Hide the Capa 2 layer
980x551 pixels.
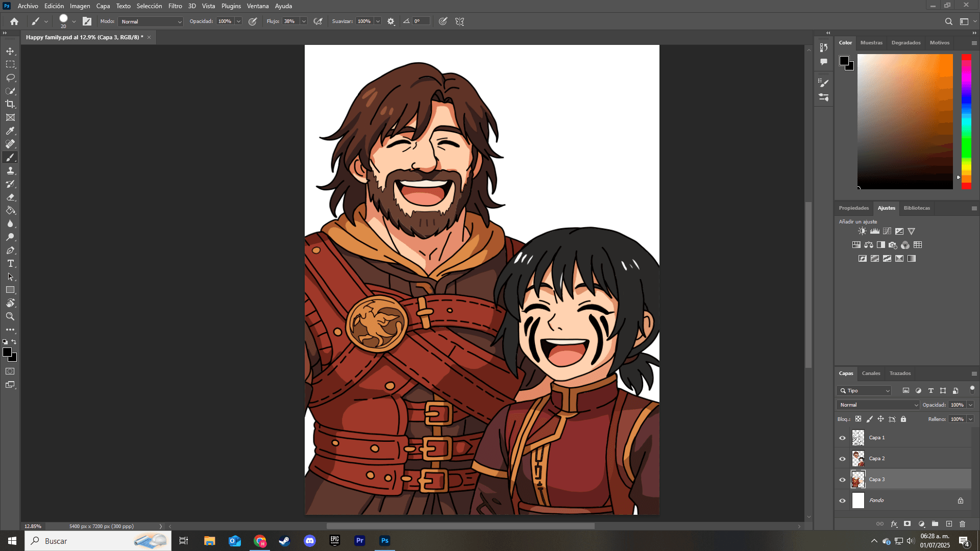[842, 459]
